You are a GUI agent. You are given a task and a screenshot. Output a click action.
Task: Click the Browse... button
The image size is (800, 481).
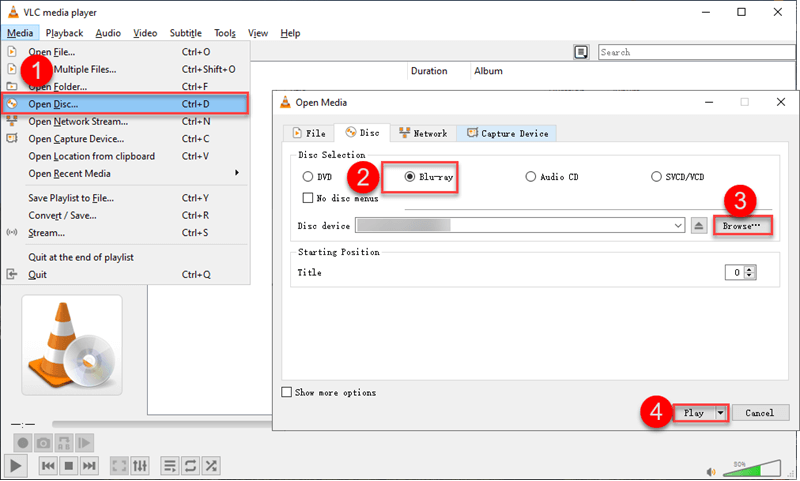(742, 225)
